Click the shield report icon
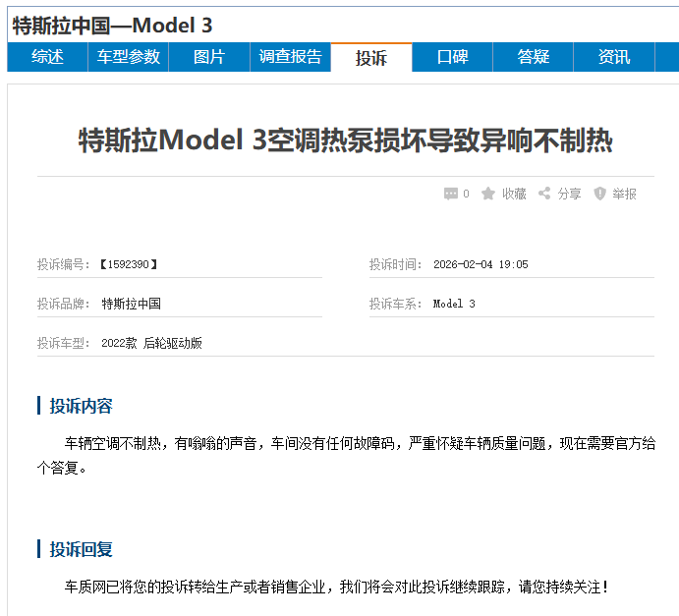Image resolution: width=679 pixels, height=616 pixels. [599, 194]
